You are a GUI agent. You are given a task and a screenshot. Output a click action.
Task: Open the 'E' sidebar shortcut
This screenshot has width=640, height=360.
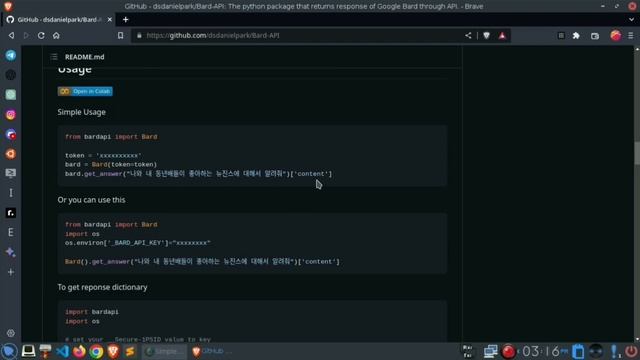click(x=11, y=232)
